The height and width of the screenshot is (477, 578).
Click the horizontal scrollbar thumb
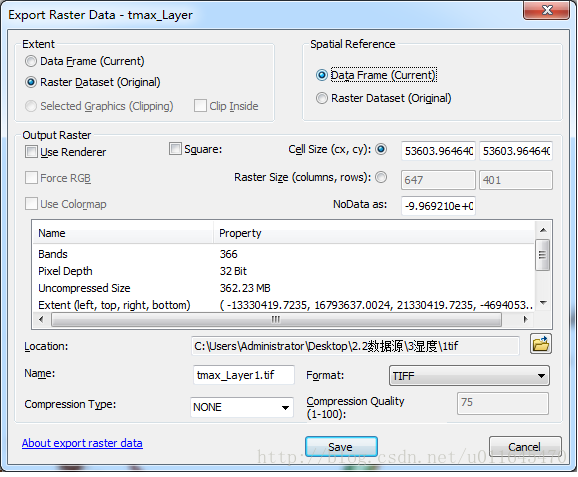276,319
